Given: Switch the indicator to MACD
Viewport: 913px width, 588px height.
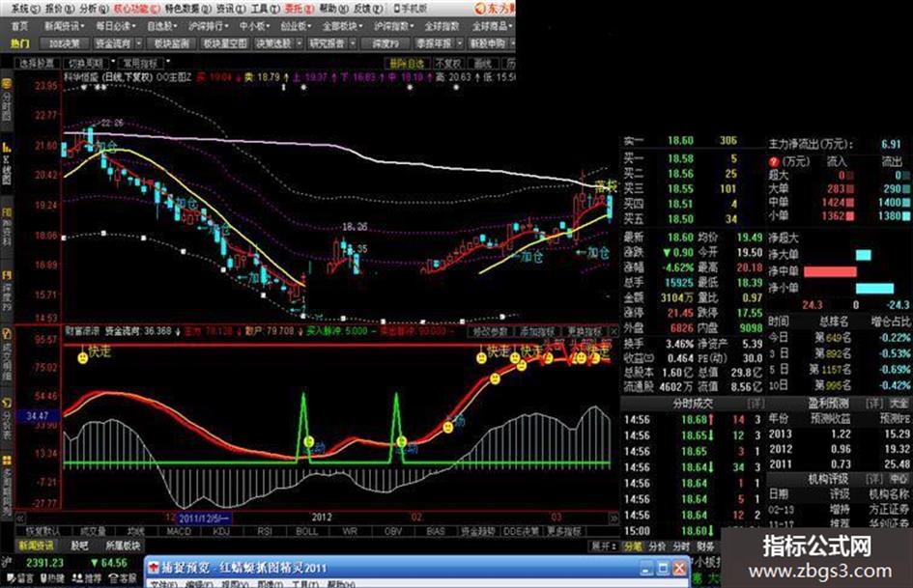Looking at the screenshot, I should (x=179, y=531).
